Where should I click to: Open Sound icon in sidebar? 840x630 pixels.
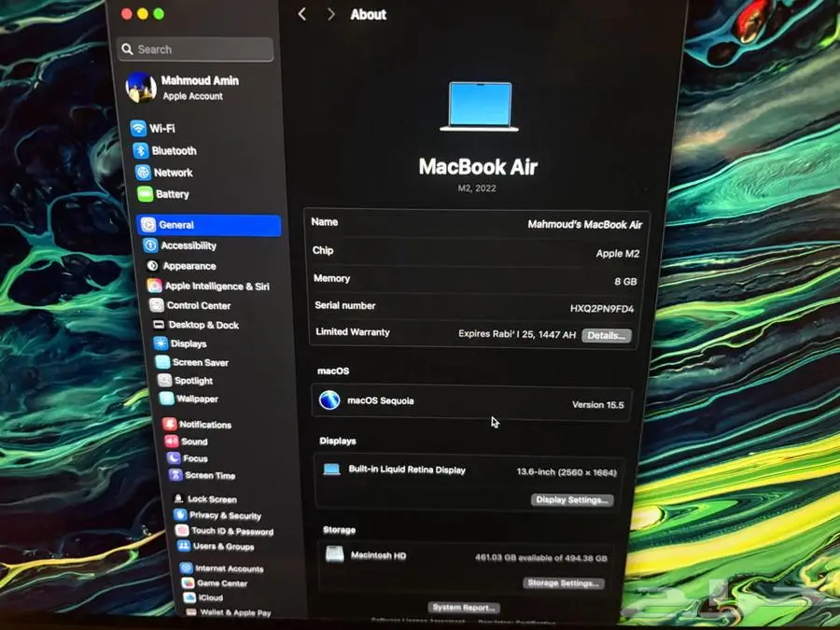(x=172, y=441)
